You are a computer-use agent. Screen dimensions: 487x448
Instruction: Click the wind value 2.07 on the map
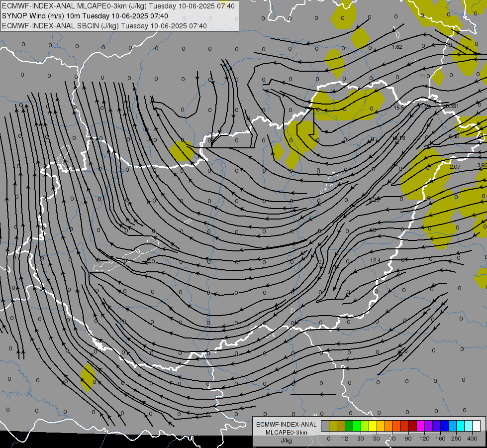[x=455, y=167]
